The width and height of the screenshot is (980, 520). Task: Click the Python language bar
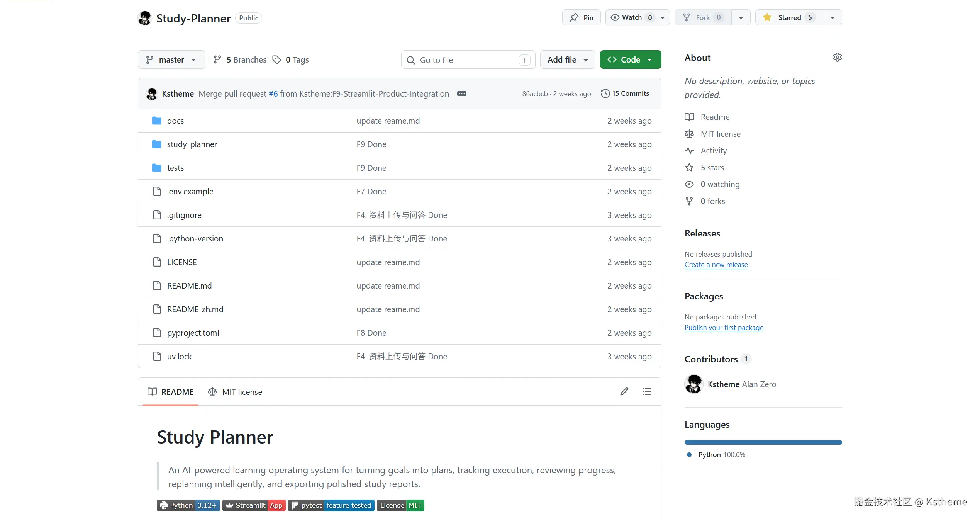coord(763,442)
